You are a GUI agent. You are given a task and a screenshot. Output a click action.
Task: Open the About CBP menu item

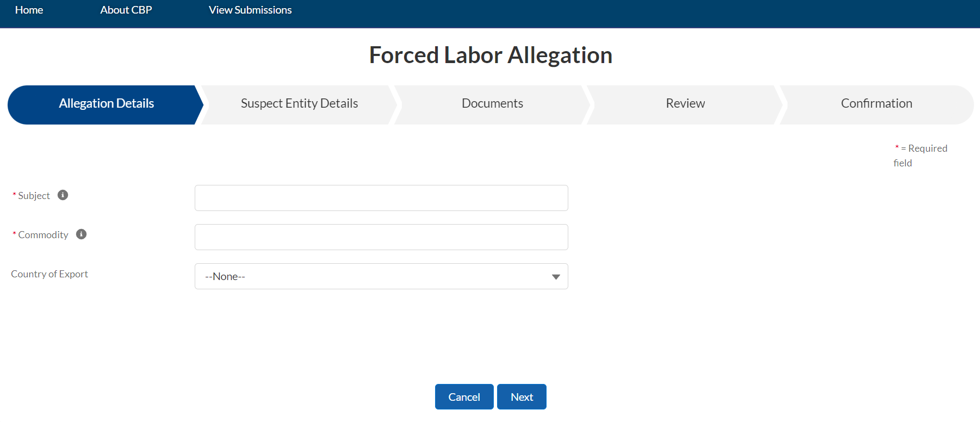coord(126,10)
